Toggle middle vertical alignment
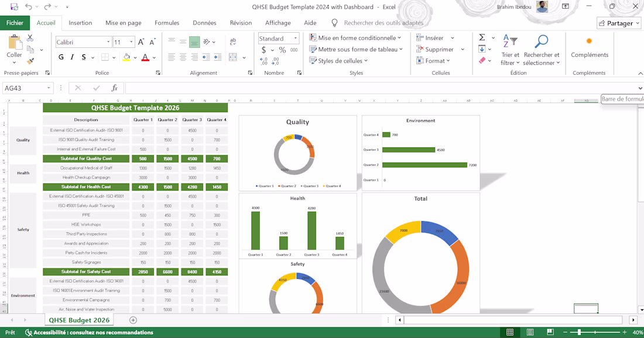Image resolution: width=644 pixels, height=338 pixels. 183,42
